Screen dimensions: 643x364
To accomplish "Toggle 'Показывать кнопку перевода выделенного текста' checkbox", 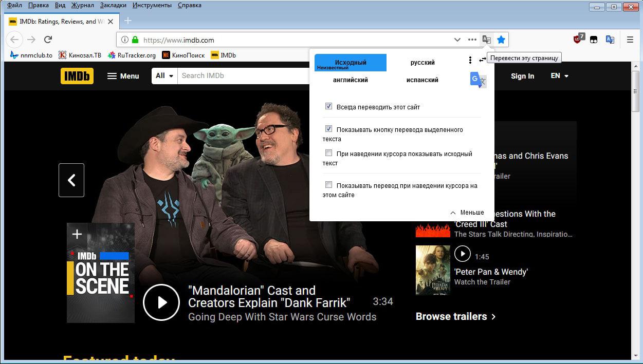I will (328, 129).
